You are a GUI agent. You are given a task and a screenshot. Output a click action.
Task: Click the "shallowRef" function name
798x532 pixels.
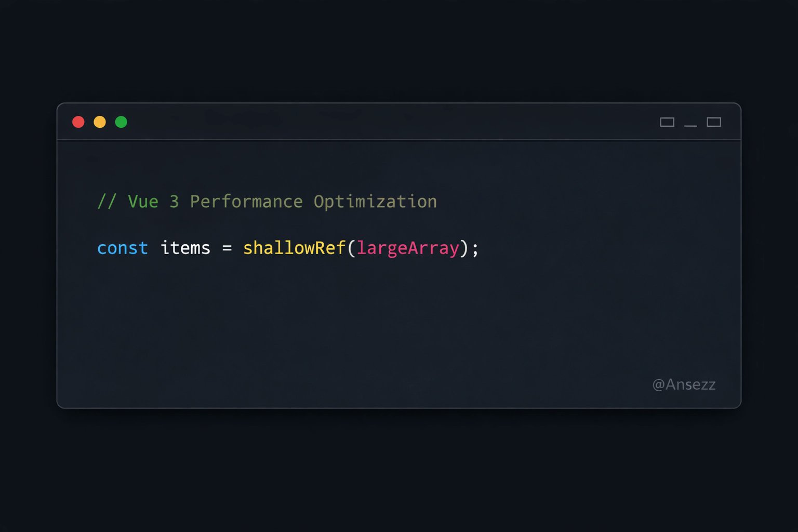click(294, 248)
